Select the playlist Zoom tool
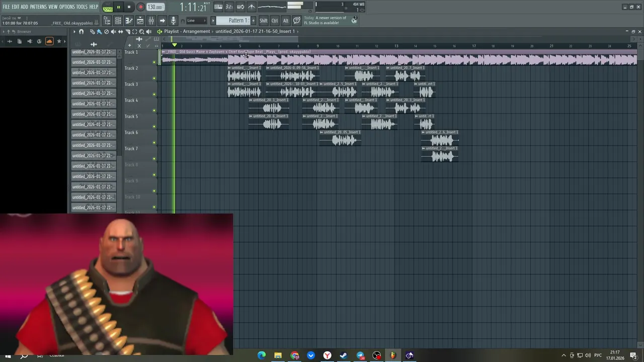Screen dimensions: 644x362 pos(141,32)
